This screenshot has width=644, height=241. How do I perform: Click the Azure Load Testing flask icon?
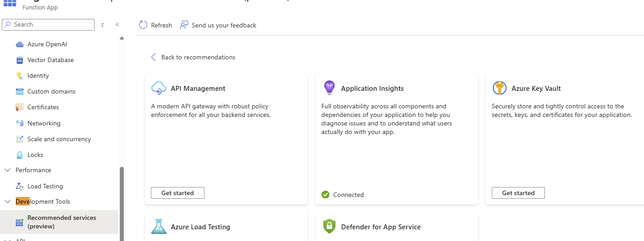pos(159,227)
